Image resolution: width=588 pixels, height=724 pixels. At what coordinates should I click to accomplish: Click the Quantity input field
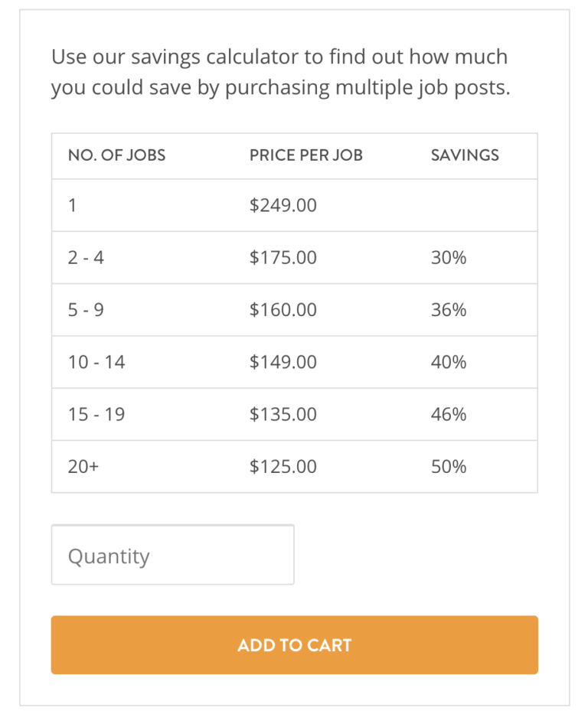pos(172,556)
